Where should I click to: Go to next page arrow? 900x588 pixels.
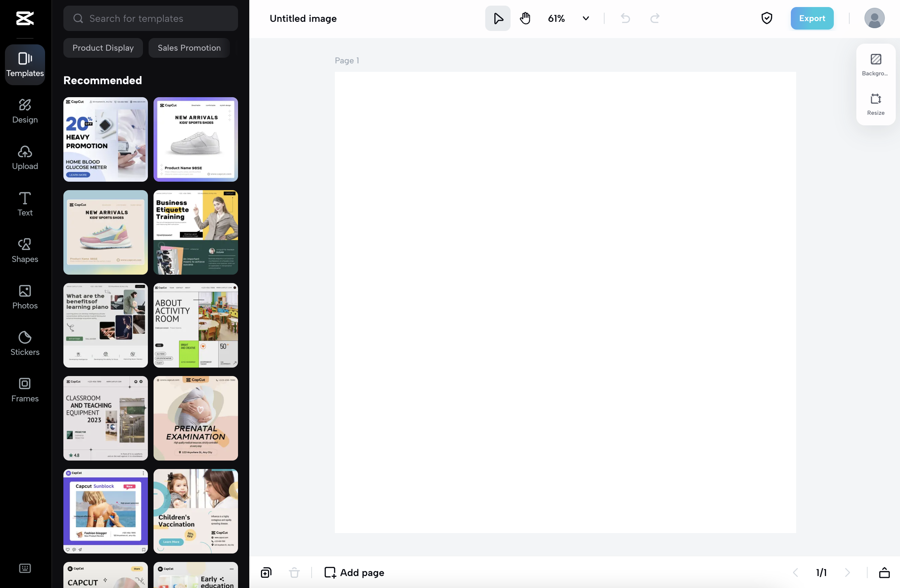pos(848,573)
